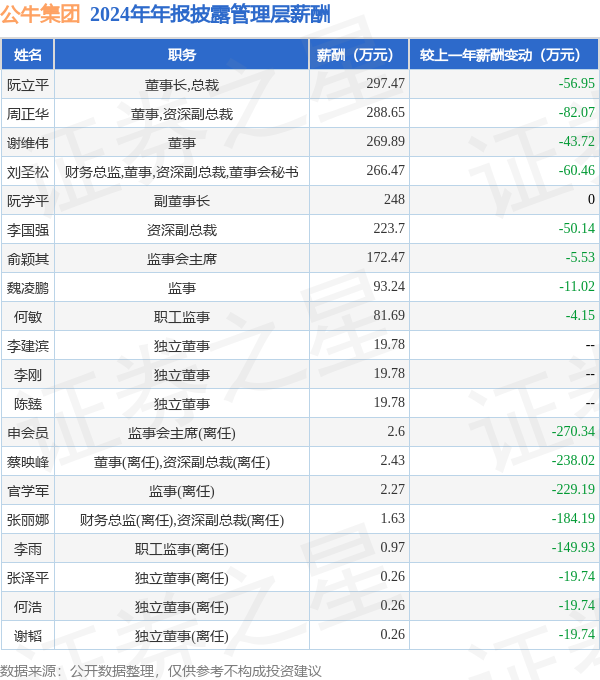The image size is (600, 680).
Task: Click the 姓名 column header
Action: pos(28,55)
